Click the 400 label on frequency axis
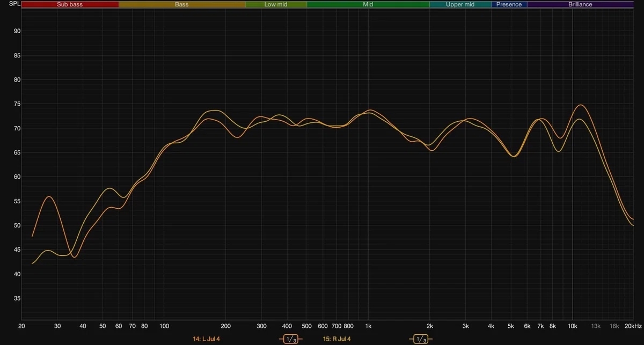644x345 pixels. click(287, 326)
